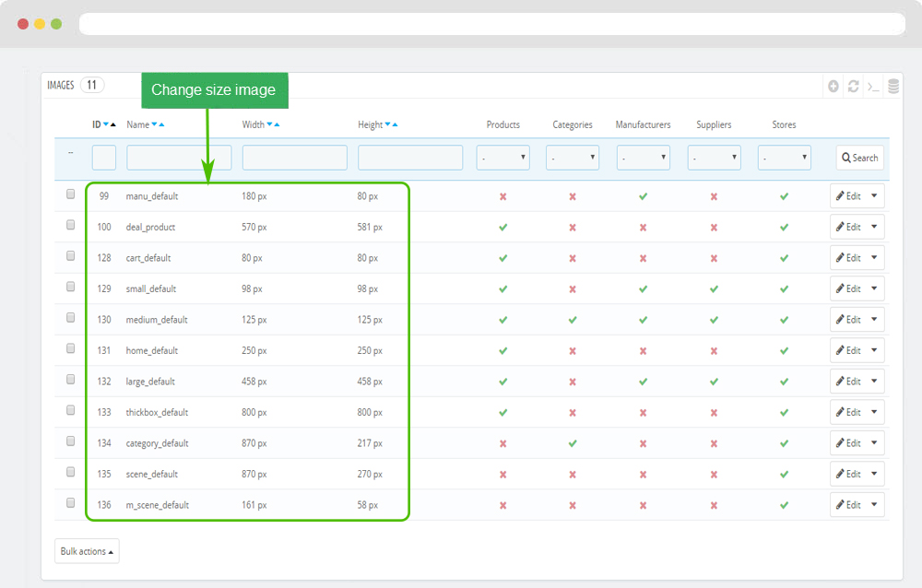The width and height of the screenshot is (922, 588).
Task: Select checkbox for manu_default row
Action: pos(71,194)
